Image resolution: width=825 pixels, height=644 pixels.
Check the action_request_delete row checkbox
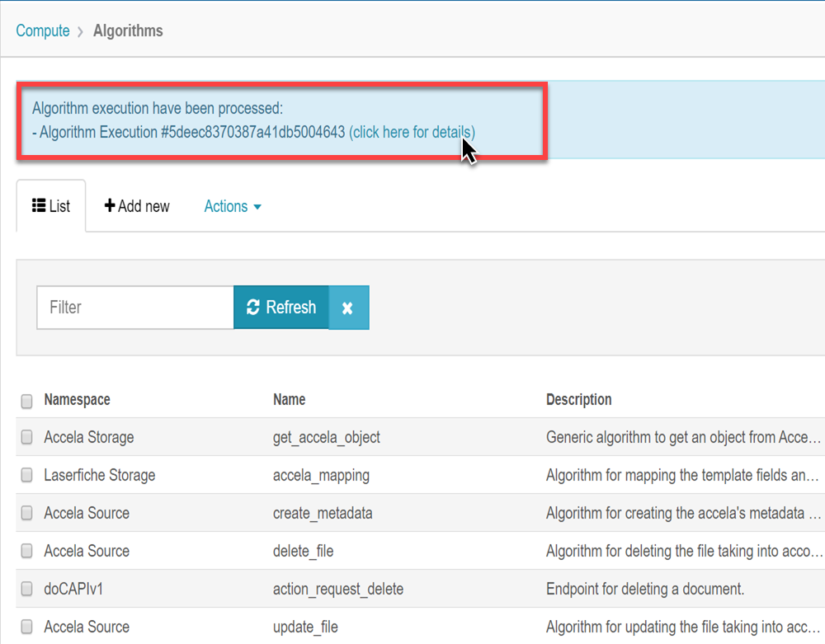27,589
